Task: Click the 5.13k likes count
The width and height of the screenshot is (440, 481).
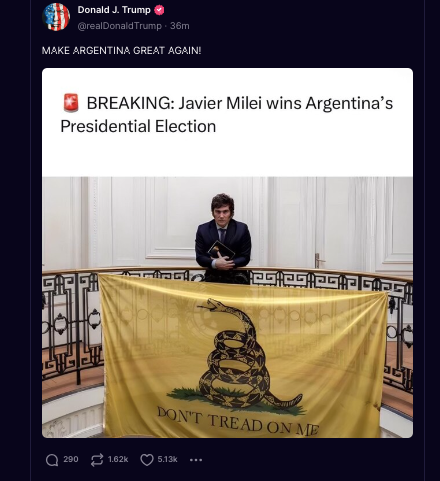Action: tap(167, 459)
